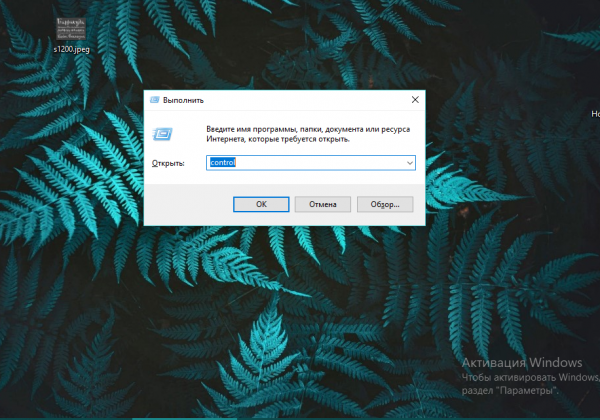Click the gray footer area left of OK button

188,204
